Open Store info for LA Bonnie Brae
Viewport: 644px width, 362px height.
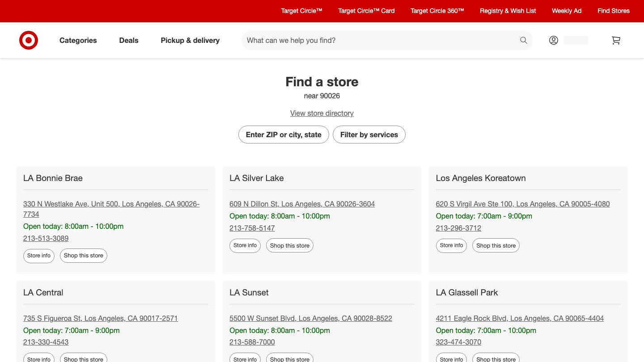coord(39,256)
